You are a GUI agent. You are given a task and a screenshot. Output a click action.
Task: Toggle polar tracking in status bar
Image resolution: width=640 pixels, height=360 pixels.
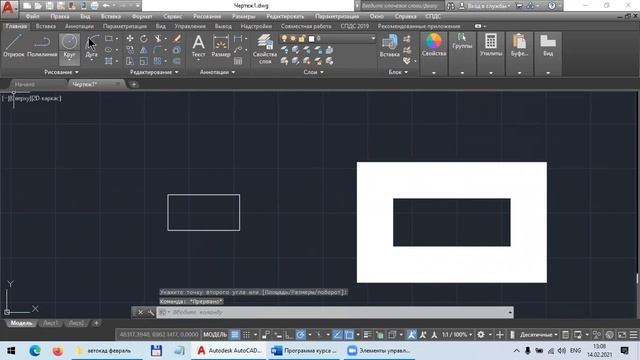pyautogui.click(x=300, y=335)
